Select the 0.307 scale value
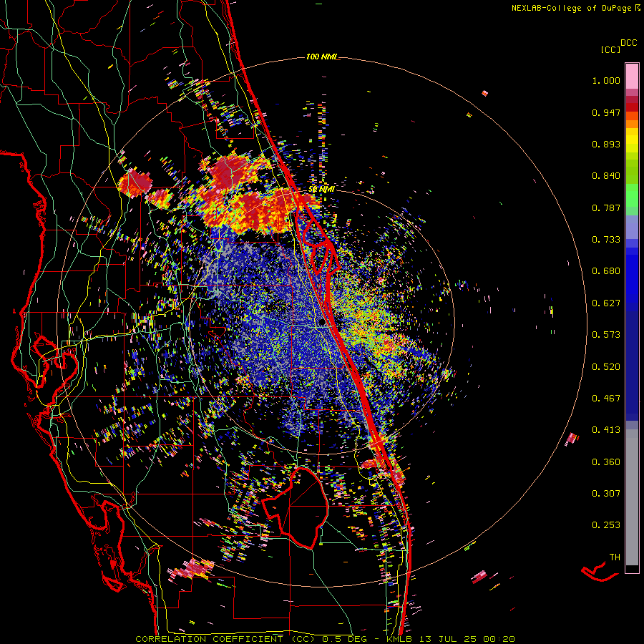The height and width of the screenshot is (644, 644). (606, 494)
